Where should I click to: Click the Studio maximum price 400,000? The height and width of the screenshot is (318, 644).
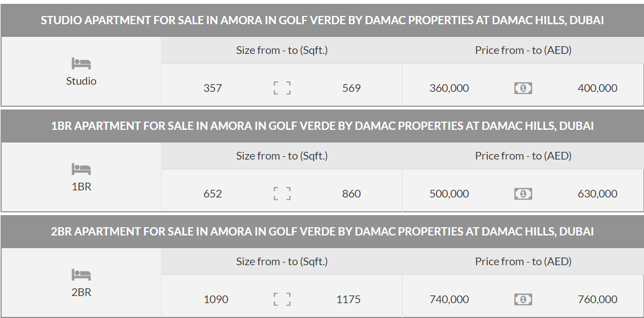point(597,88)
